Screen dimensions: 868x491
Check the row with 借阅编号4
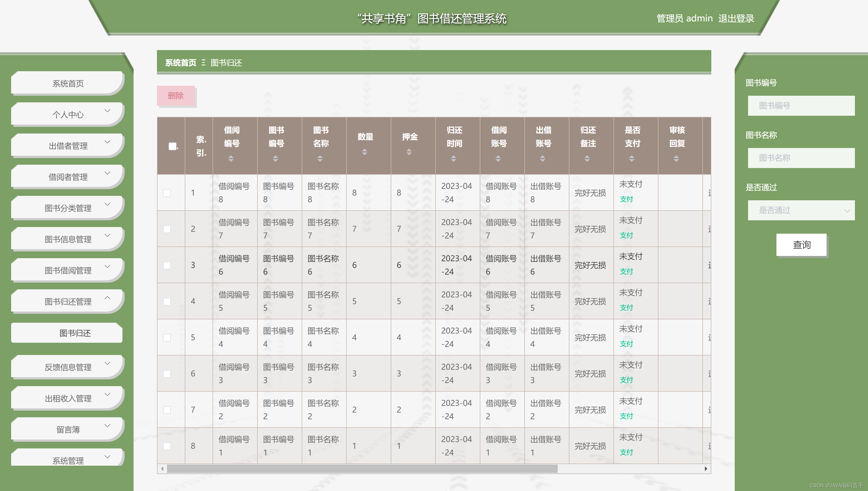pyautogui.click(x=167, y=337)
